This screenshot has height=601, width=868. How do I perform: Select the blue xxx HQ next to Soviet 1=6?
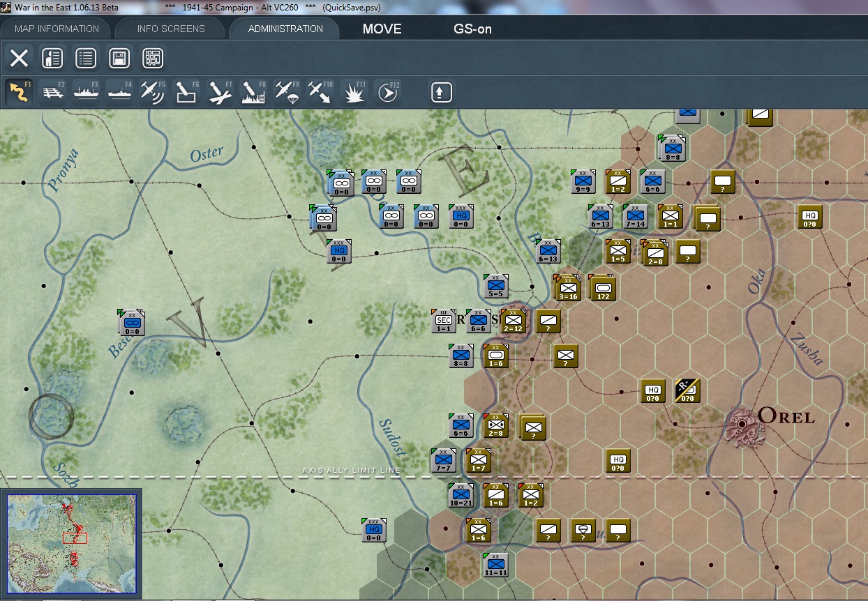[x=374, y=530]
